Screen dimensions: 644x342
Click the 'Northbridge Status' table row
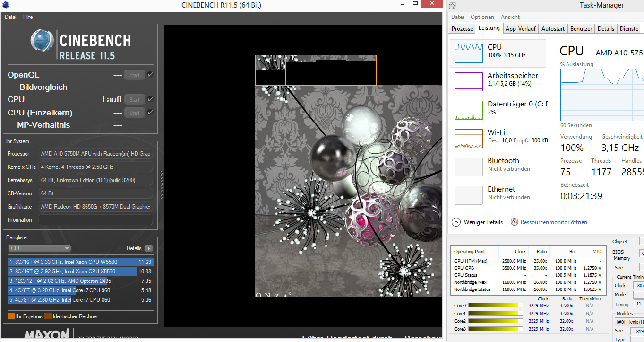coord(528,289)
